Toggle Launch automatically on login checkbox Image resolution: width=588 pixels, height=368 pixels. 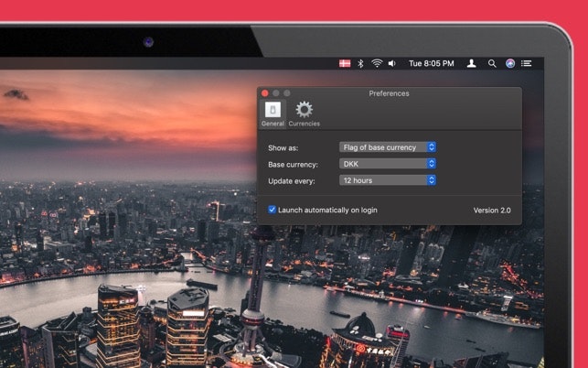(272, 210)
